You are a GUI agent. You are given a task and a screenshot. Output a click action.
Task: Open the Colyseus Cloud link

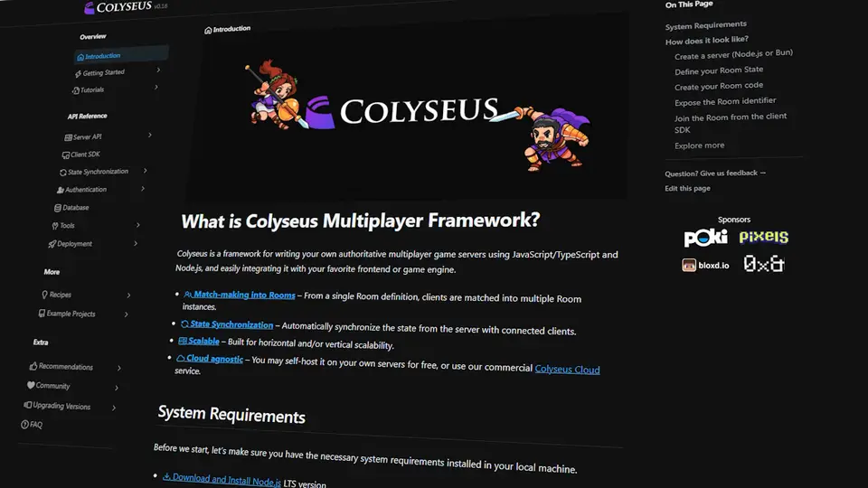point(567,369)
